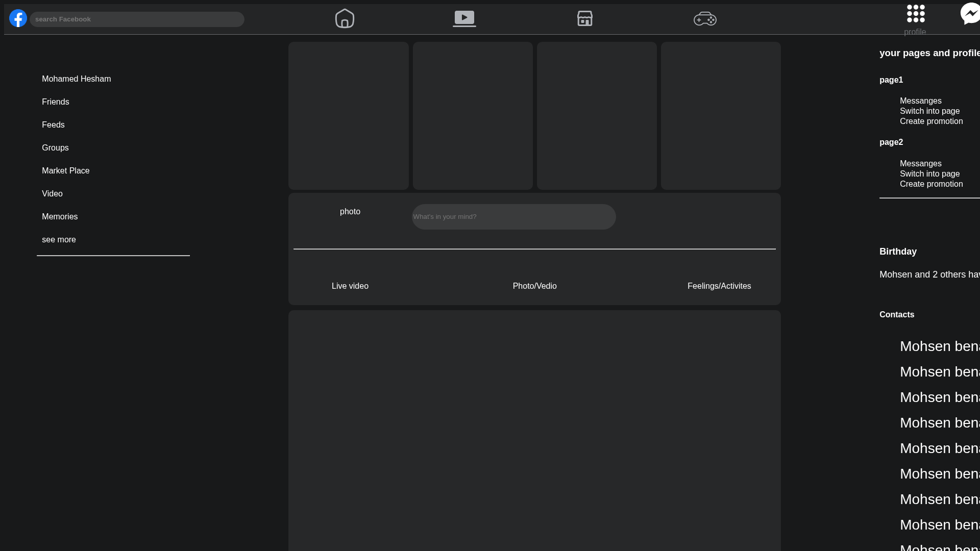
Task: Choose Feelings/Activites post option
Action: click(719, 286)
